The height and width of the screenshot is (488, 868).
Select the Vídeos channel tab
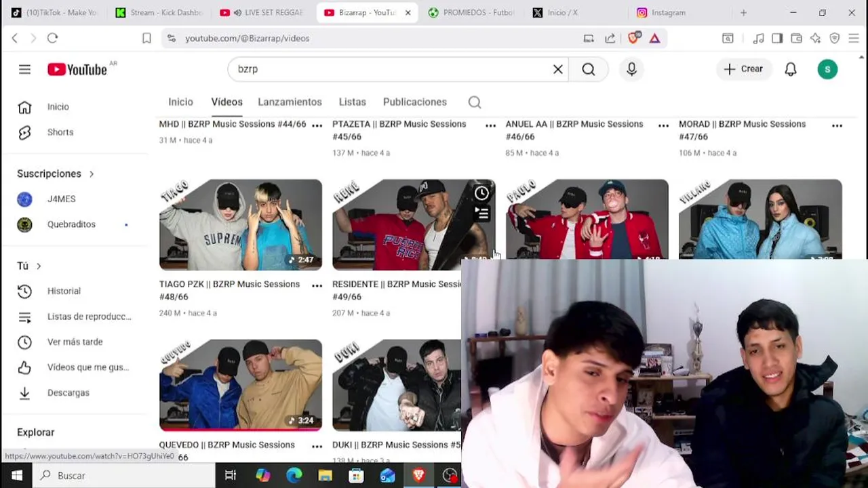point(226,102)
